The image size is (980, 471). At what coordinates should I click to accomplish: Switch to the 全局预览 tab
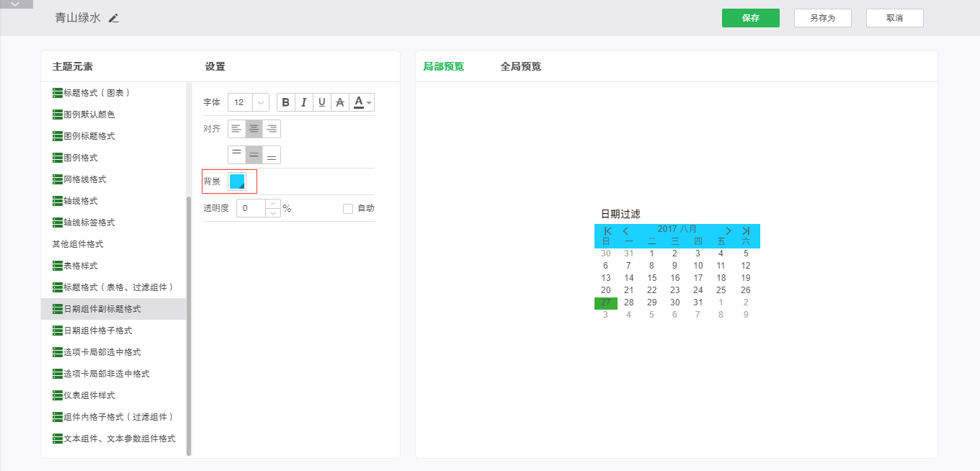(x=520, y=66)
